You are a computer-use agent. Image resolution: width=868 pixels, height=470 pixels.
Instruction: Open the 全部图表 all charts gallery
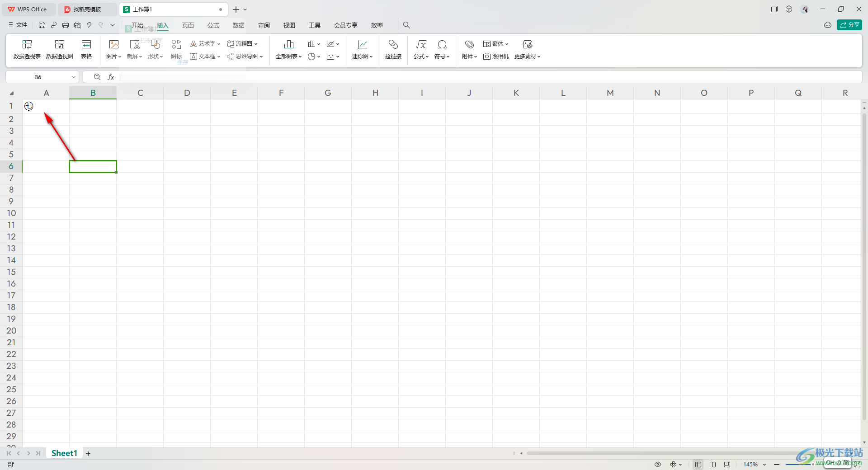(289, 49)
